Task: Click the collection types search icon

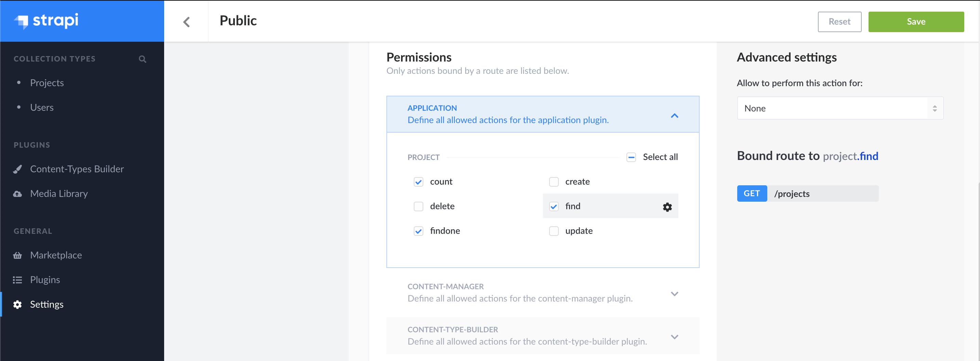Action: [x=142, y=59]
